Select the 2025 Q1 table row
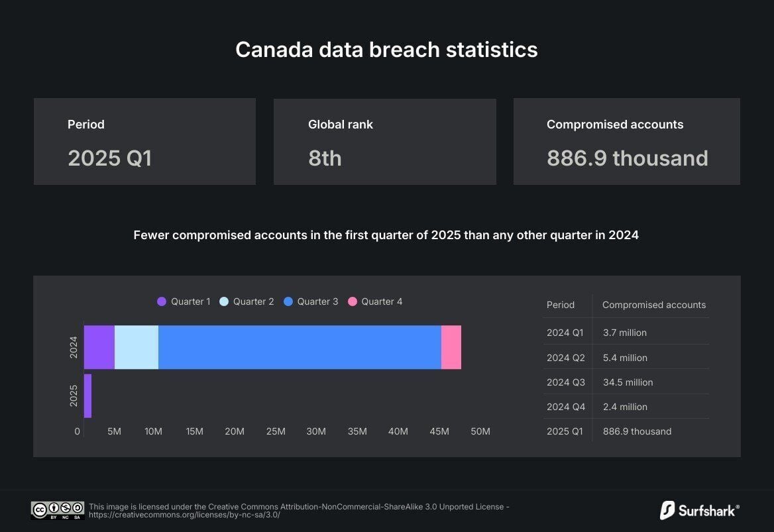This screenshot has height=532, width=774. (x=626, y=431)
